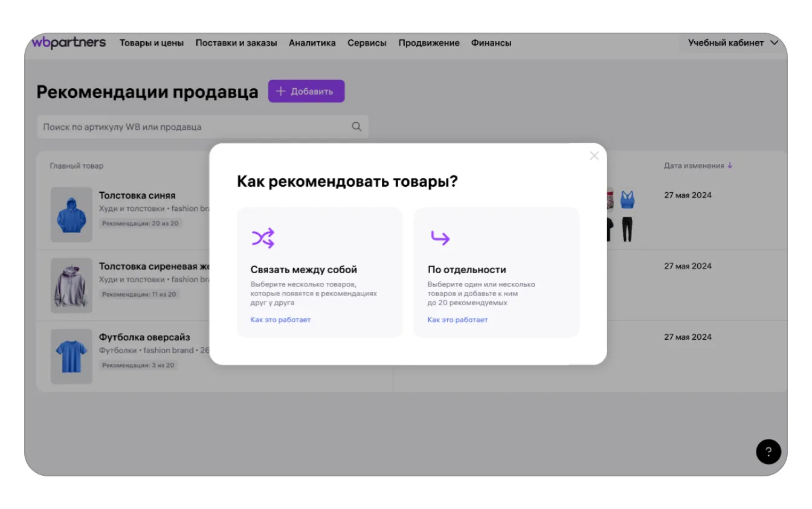The image size is (812, 509).
Task: Click the blue sports bra recommendation thumbnail
Action: [627, 199]
